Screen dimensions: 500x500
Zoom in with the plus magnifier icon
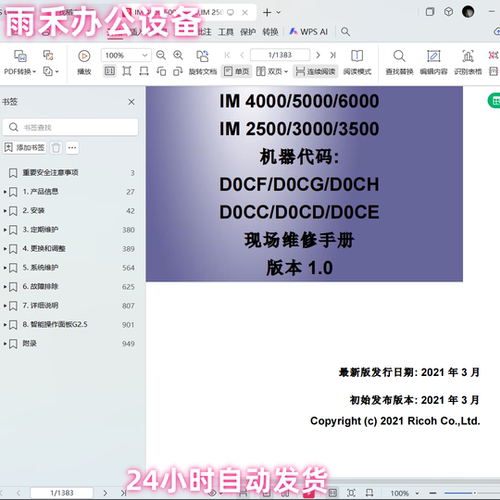point(178,55)
